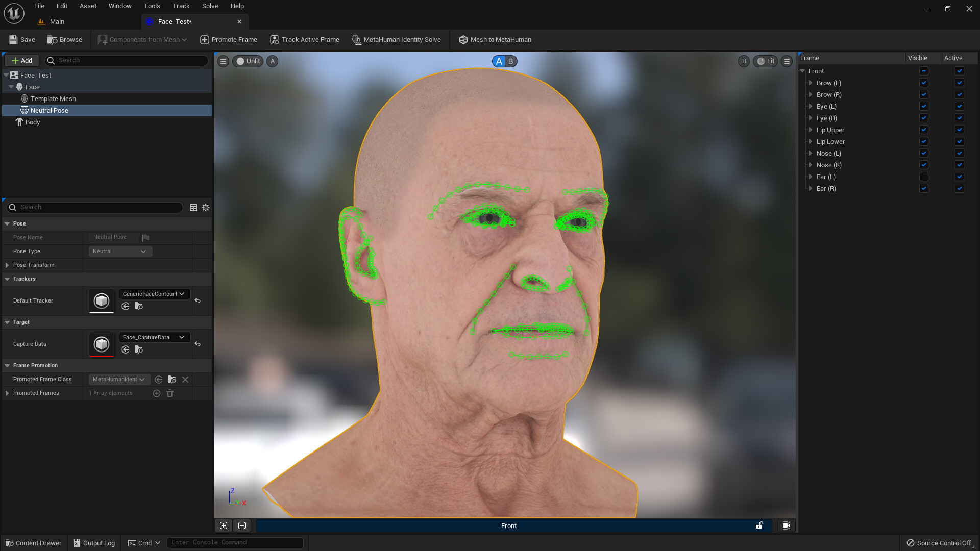980x551 pixels.
Task: Open the details panel settings gear
Action: pyautogui.click(x=205, y=207)
